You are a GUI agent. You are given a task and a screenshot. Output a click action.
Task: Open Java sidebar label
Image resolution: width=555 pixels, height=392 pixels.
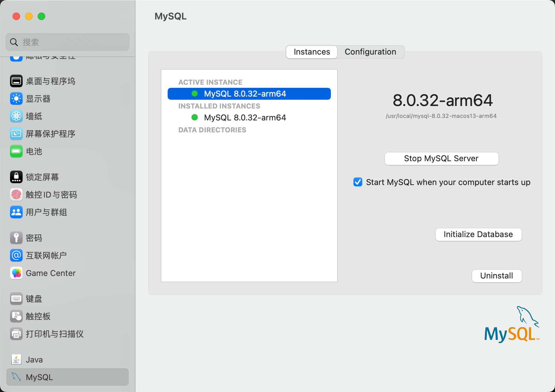click(x=34, y=360)
